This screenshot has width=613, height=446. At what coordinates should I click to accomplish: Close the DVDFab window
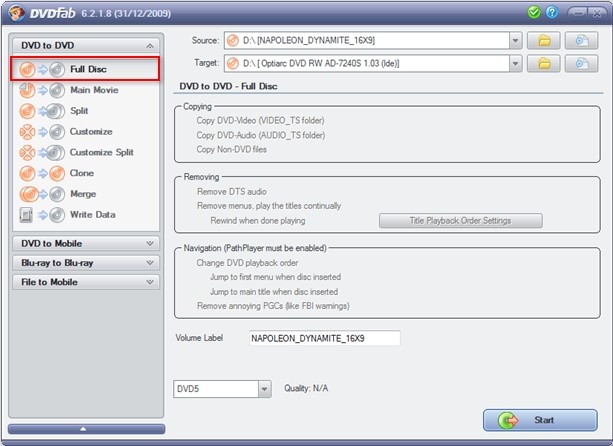click(597, 13)
